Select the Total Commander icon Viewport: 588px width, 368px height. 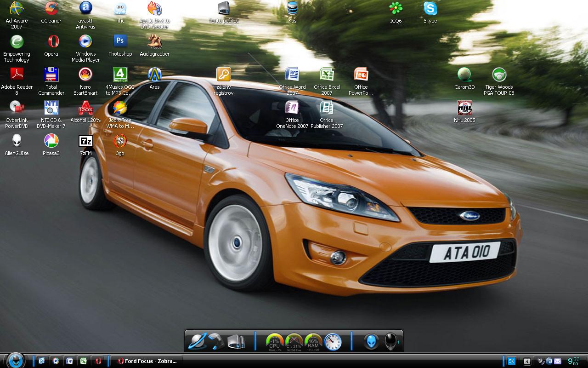pyautogui.click(x=51, y=75)
